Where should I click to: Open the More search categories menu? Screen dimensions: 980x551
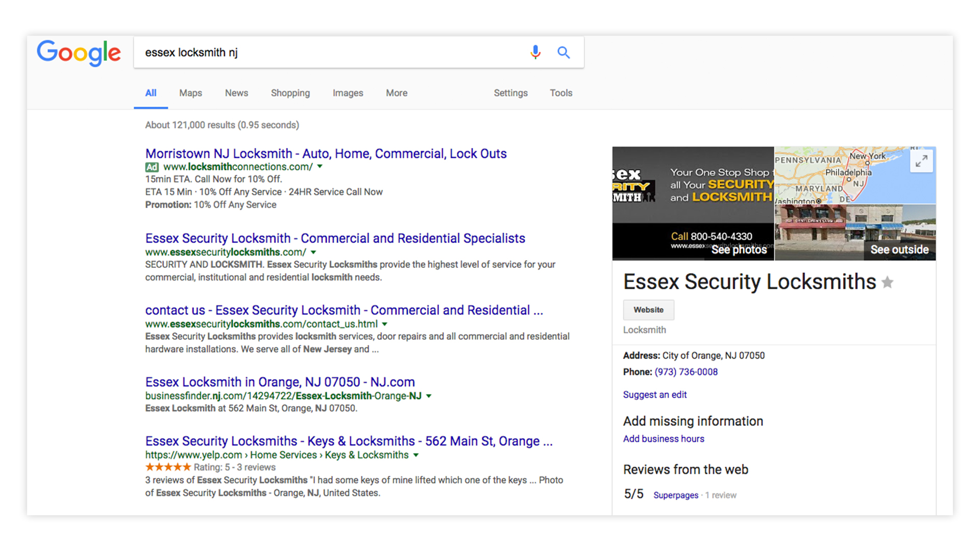(x=397, y=93)
